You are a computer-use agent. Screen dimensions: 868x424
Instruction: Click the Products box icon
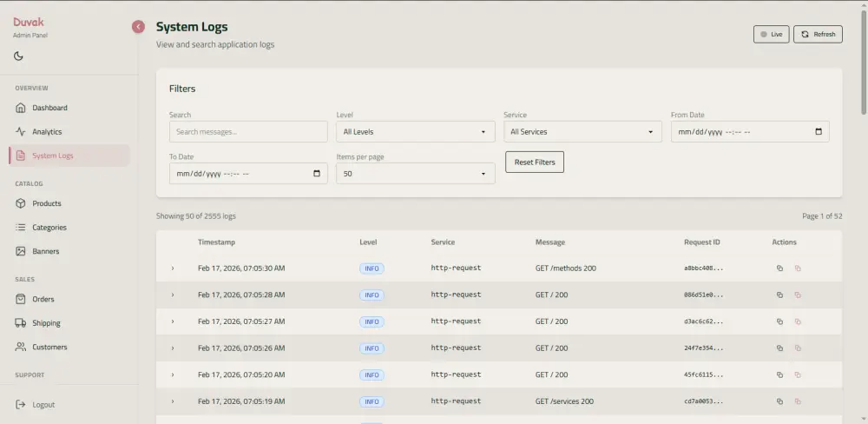(21, 203)
